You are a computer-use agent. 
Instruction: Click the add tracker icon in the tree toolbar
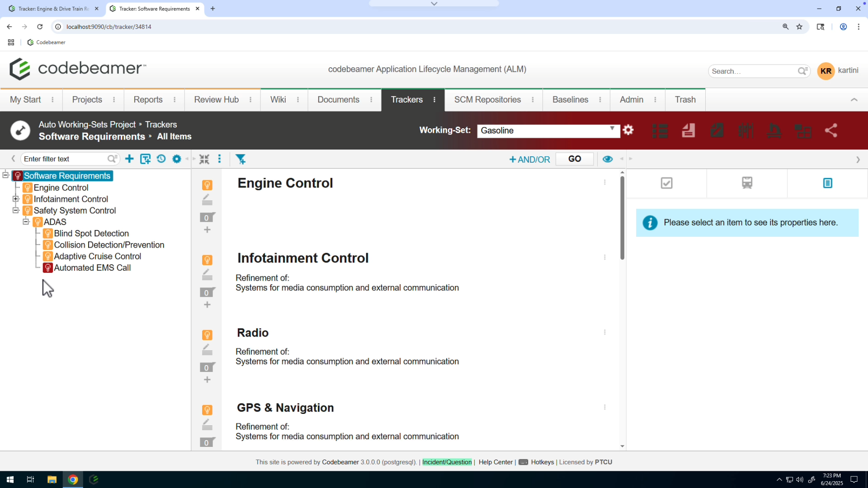[146, 159]
